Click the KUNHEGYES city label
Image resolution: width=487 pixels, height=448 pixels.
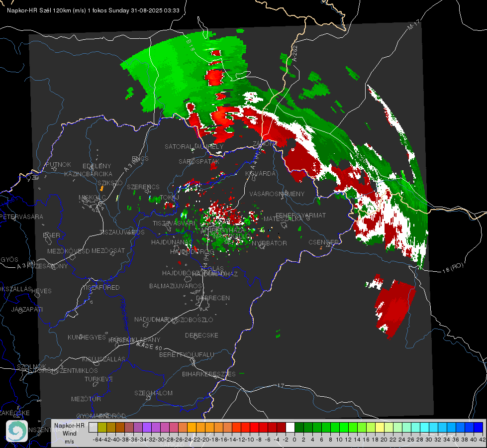pos(87,337)
